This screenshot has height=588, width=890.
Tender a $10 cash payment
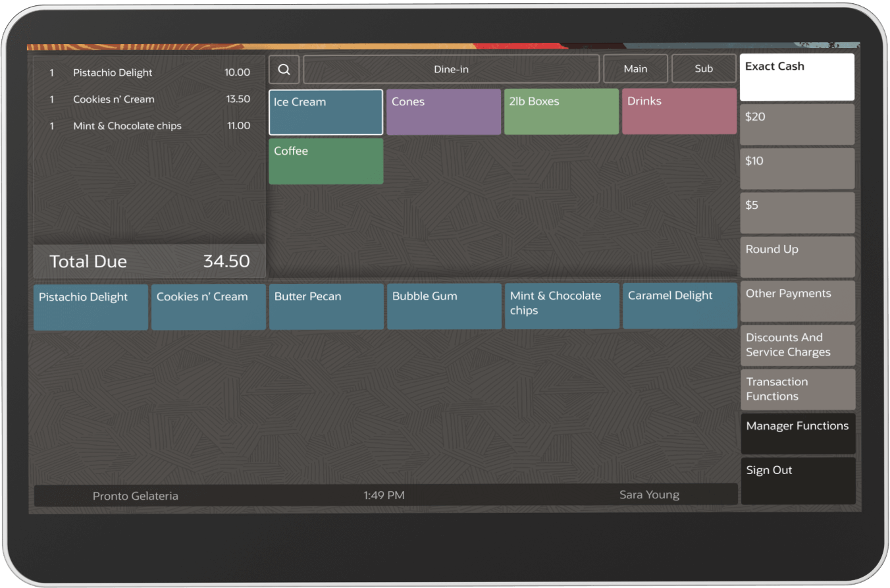[797, 169]
